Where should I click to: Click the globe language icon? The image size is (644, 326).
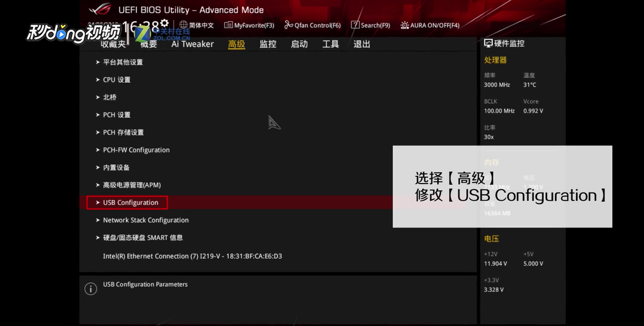184,25
